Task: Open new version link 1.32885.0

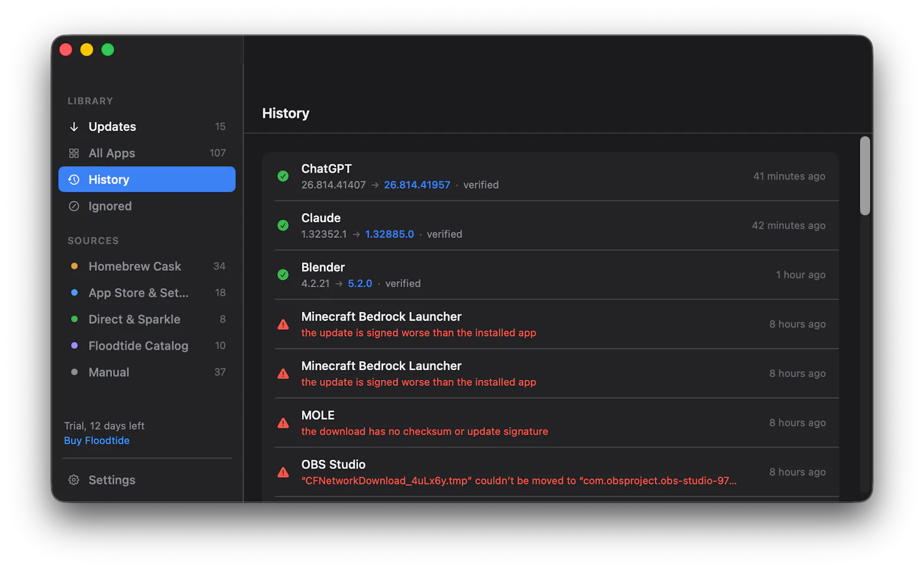Action: (389, 234)
